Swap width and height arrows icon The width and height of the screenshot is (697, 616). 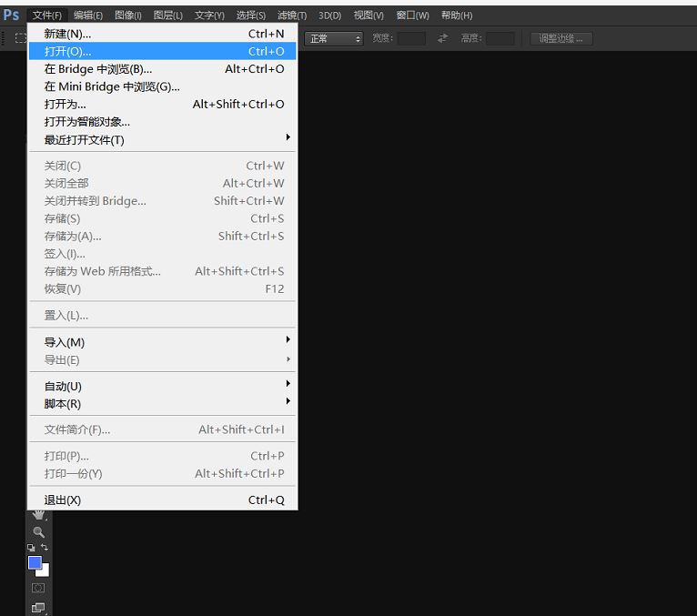pyautogui.click(x=442, y=38)
